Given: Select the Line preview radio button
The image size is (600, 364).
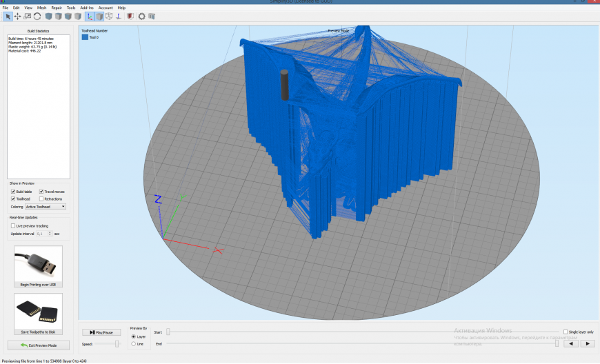Looking at the screenshot, I should tap(133, 343).
